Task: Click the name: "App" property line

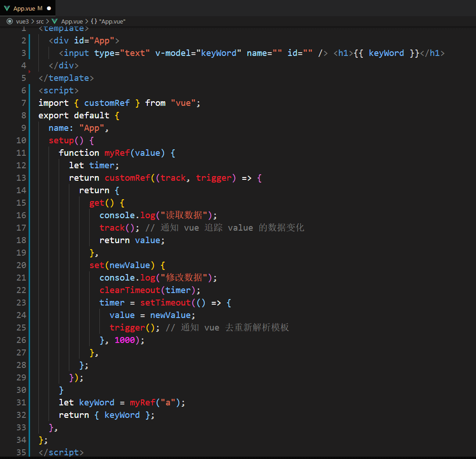Action: click(x=78, y=128)
